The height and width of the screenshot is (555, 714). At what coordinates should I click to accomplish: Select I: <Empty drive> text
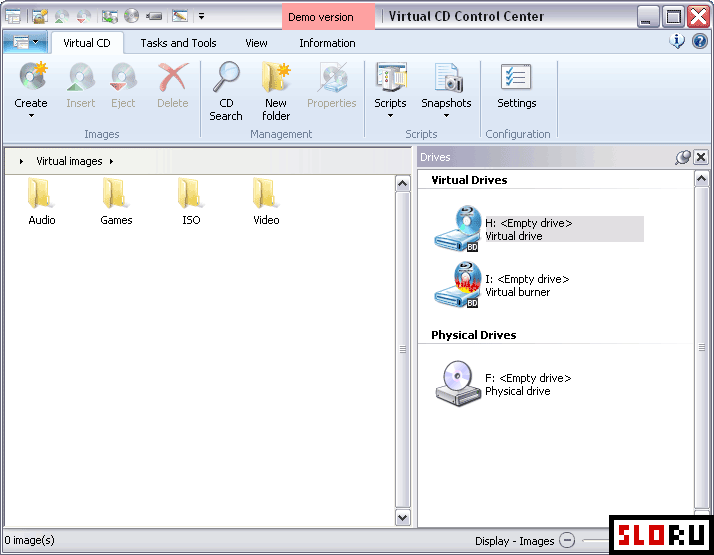[527, 279]
